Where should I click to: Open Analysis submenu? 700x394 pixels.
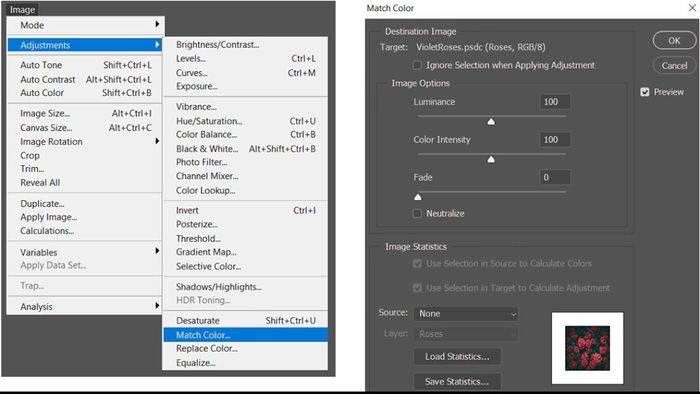pos(85,307)
